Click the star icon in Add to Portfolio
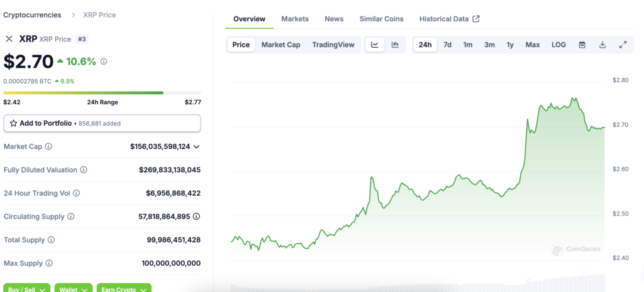The height and width of the screenshot is (292, 644). [13, 123]
